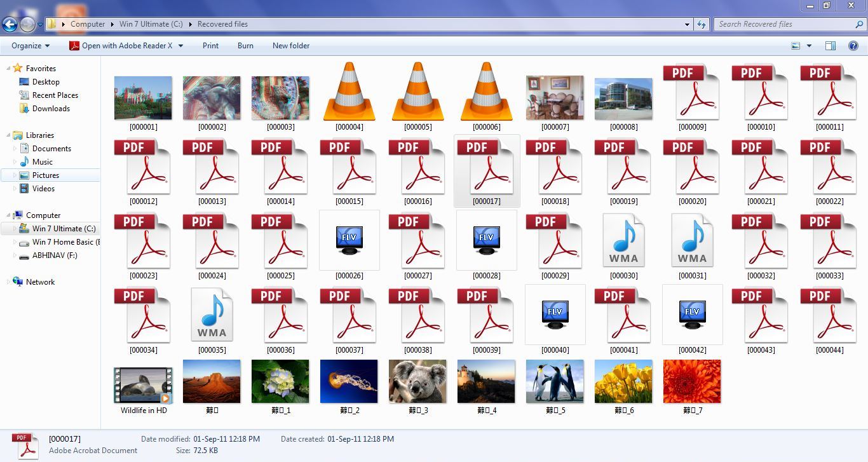
Task: Collapse the Computer tree node
Action: click(8, 215)
